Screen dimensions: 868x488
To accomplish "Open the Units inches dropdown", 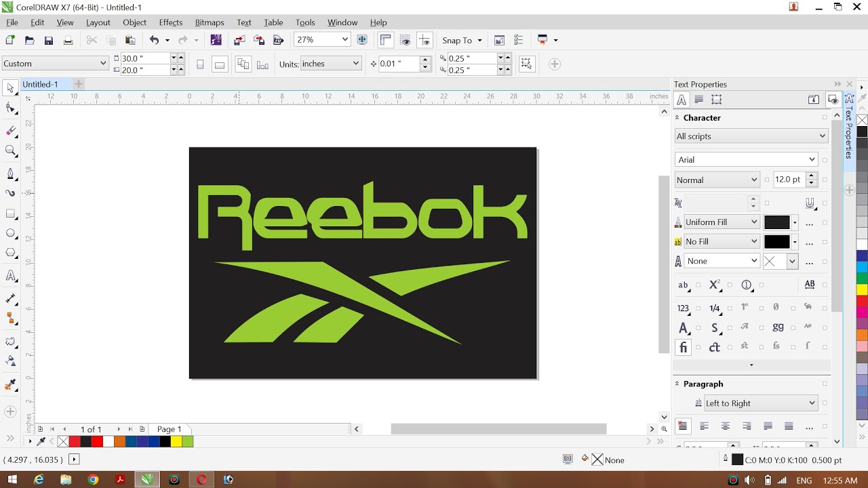I will [x=331, y=64].
